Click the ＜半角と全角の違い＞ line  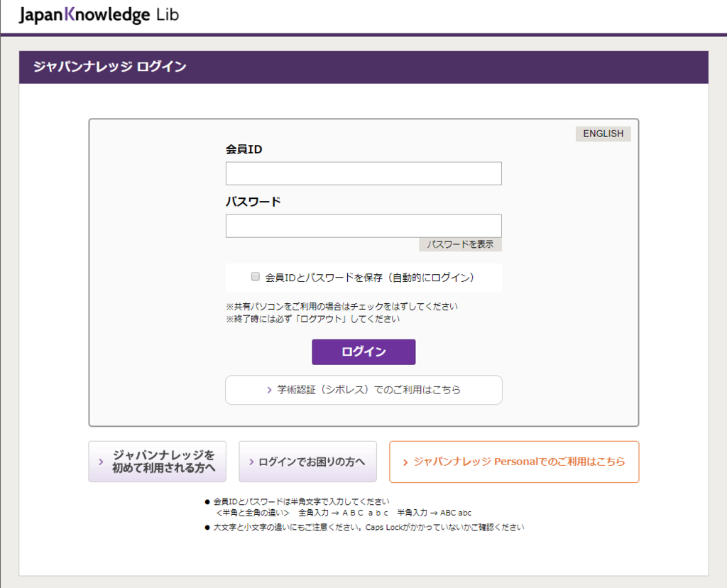344,513
